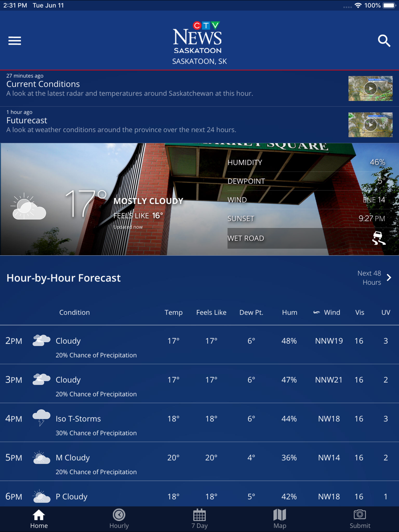399x532 pixels.
Task: Expand Next 48 Hours chevron
Action: click(389, 278)
